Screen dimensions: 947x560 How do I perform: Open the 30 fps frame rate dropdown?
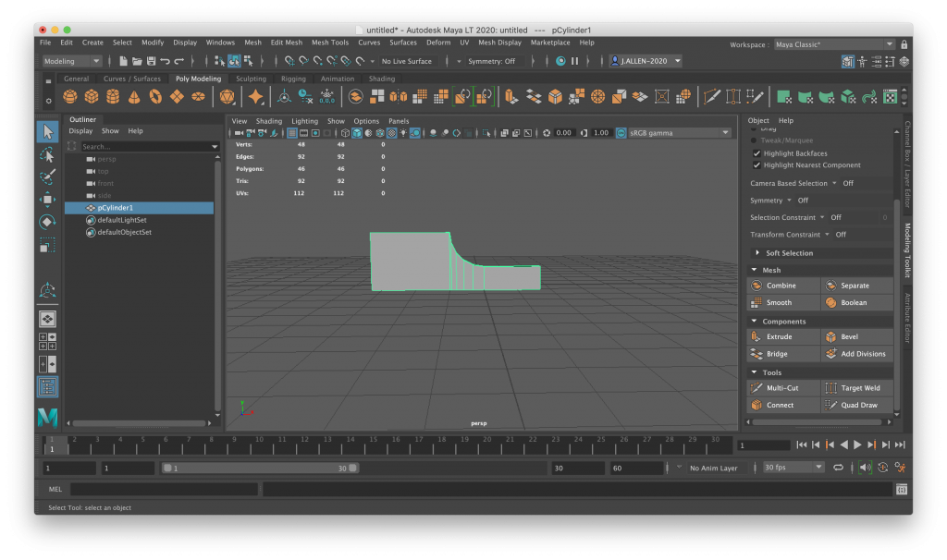[793, 469]
